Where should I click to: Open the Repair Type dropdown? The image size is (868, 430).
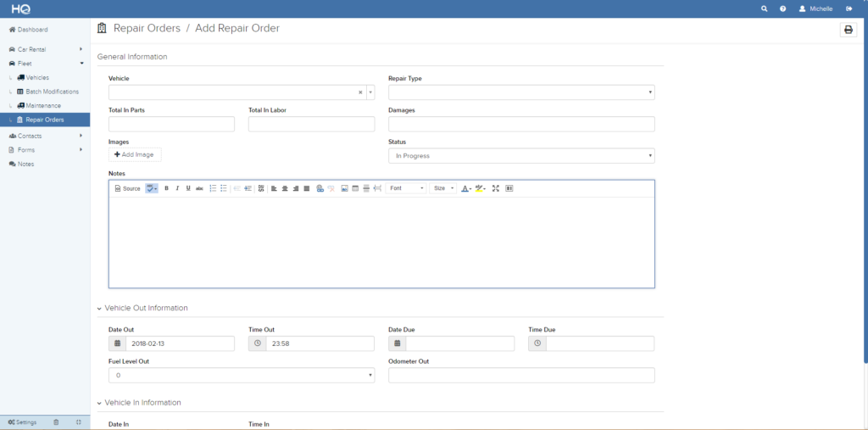coord(521,92)
